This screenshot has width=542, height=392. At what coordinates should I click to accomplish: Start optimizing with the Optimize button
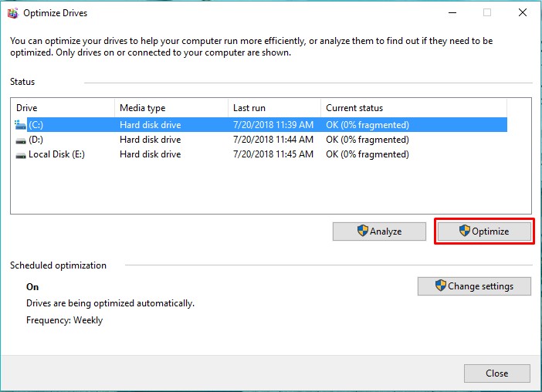pos(484,231)
